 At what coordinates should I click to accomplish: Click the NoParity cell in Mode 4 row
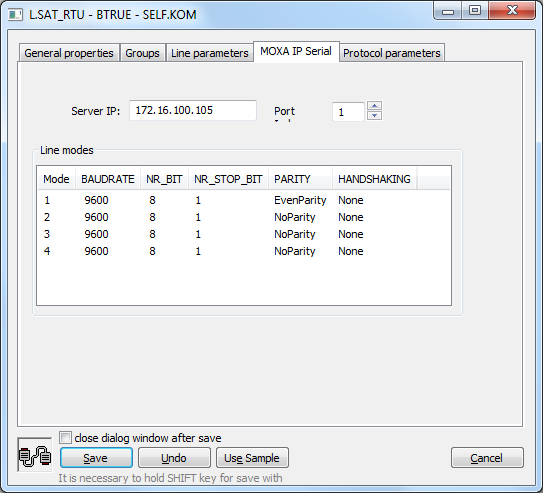pos(295,251)
